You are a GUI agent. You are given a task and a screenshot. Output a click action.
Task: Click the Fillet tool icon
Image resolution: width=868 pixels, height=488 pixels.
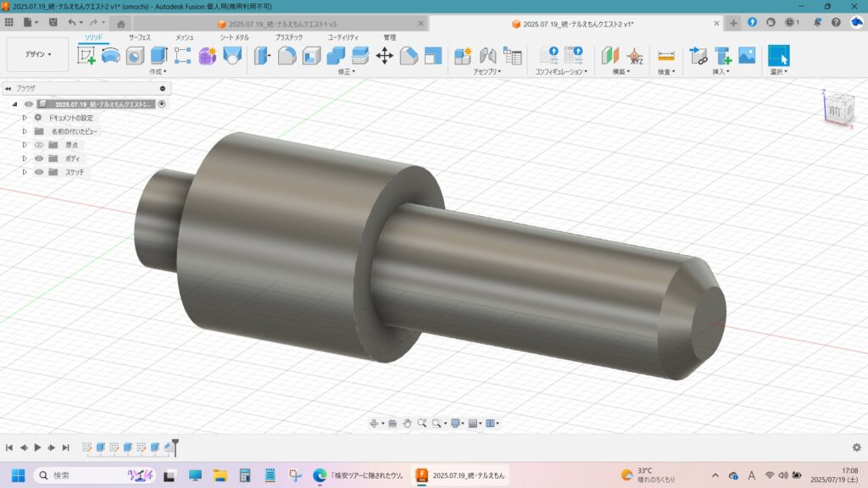point(287,56)
